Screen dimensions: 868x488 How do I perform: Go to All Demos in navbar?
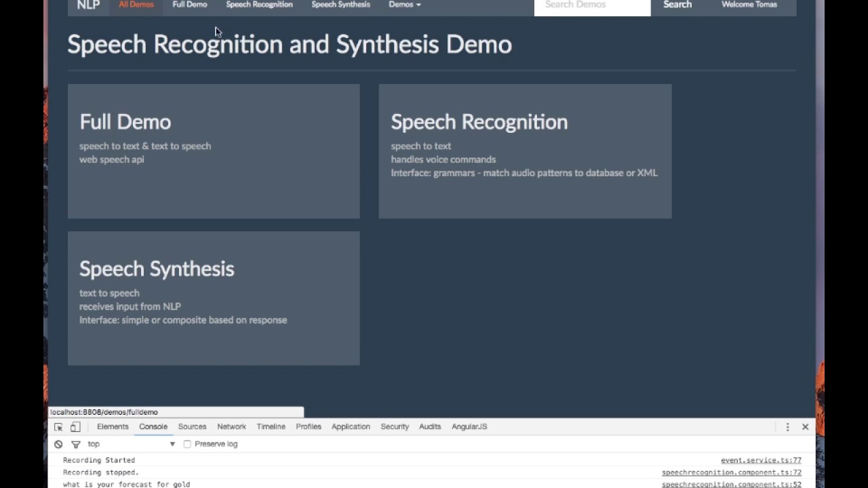(136, 5)
